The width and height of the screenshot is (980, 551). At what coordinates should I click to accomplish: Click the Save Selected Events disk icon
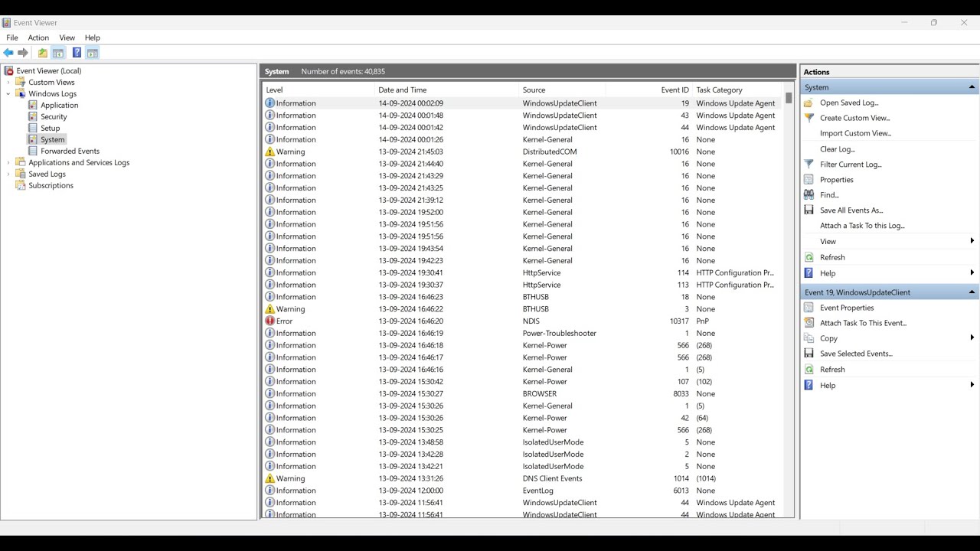pos(808,354)
